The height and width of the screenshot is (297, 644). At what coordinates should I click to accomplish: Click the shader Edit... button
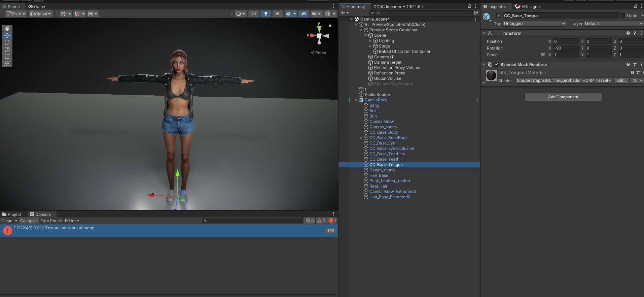coord(621,80)
